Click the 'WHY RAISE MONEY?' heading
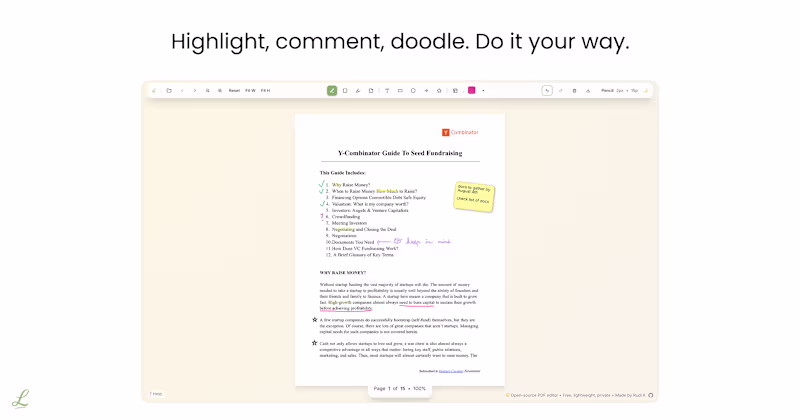The width and height of the screenshot is (800, 420). pyautogui.click(x=343, y=273)
